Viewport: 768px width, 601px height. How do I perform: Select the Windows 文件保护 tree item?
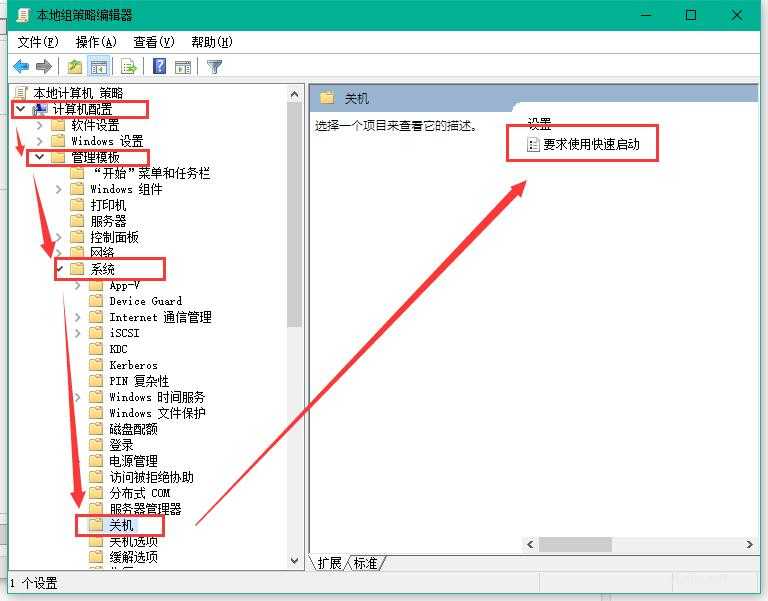[157, 413]
